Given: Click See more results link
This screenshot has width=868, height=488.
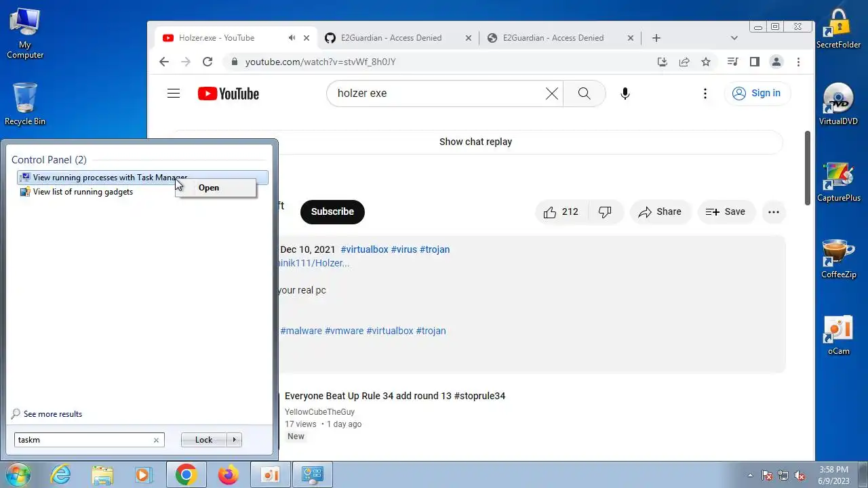Looking at the screenshot, I should (x=53, y=414).
